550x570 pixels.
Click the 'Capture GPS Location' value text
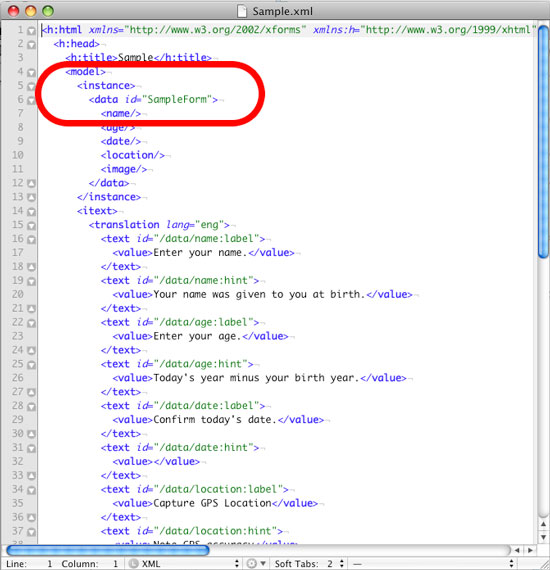click(212, 503)
